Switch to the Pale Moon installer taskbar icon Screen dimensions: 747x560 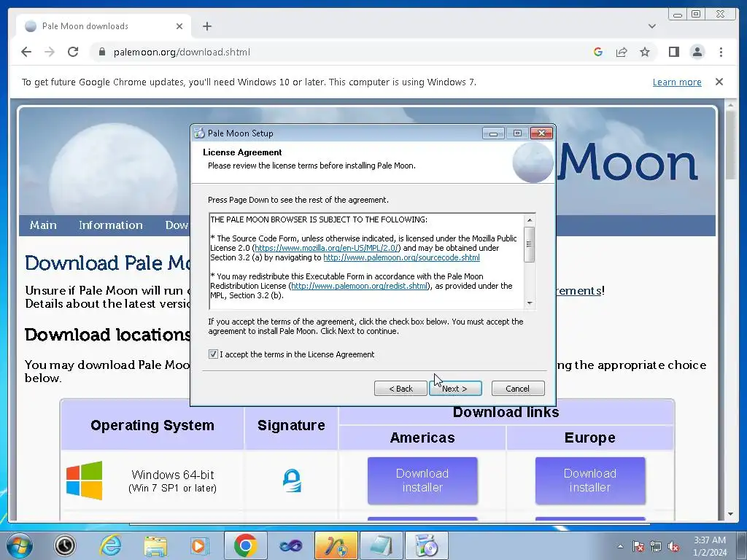(426, 545)
